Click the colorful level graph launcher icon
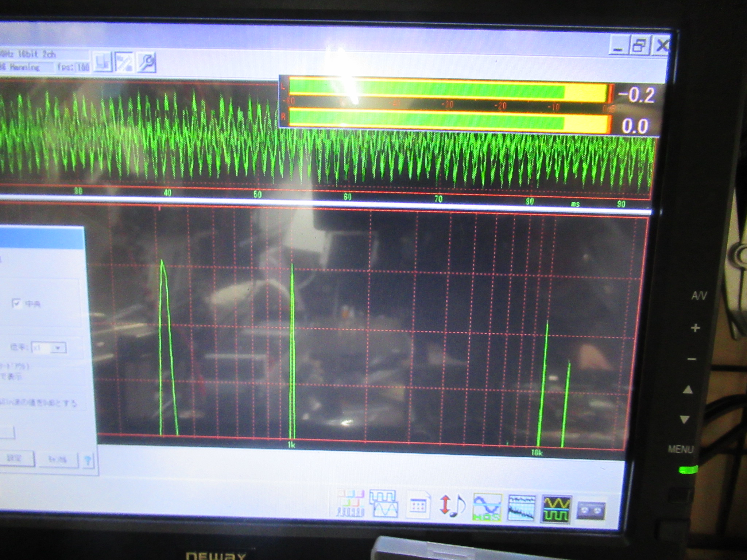The image size is (747, 560). coord(350,503)
